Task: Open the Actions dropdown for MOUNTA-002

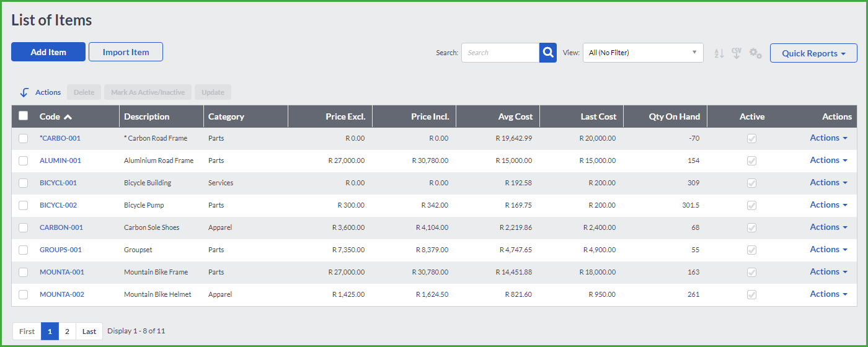Action: pyautogui.click(x=828, y=294)
